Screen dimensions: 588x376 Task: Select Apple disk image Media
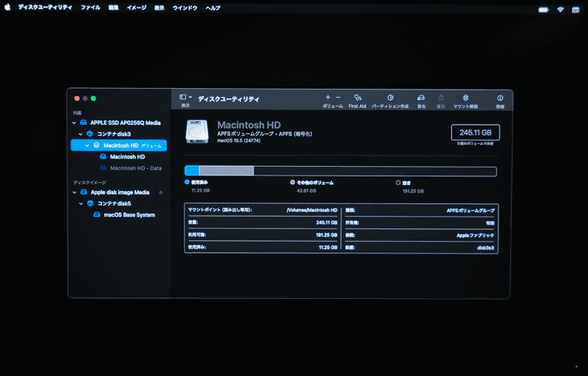tap(118, 192)
